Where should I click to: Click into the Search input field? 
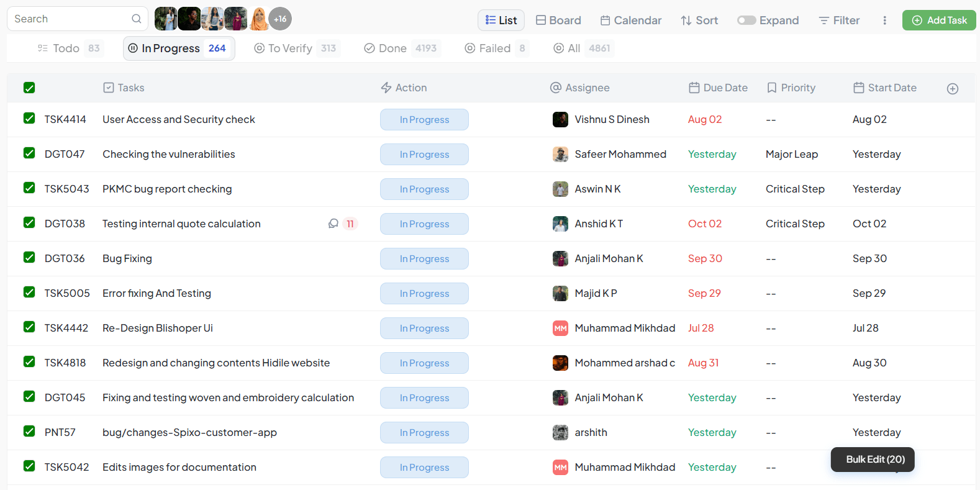[x=68, y=19]
